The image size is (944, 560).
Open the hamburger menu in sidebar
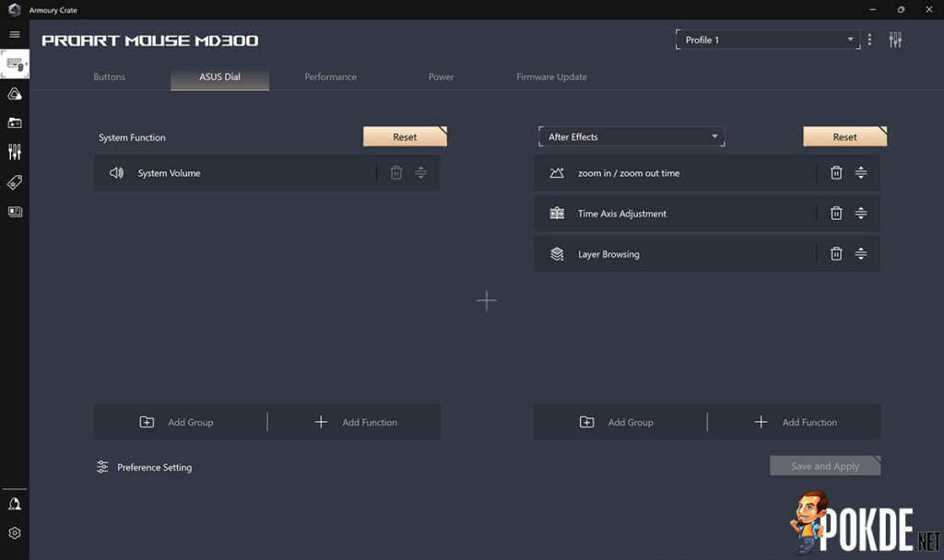tap(15, 34)
